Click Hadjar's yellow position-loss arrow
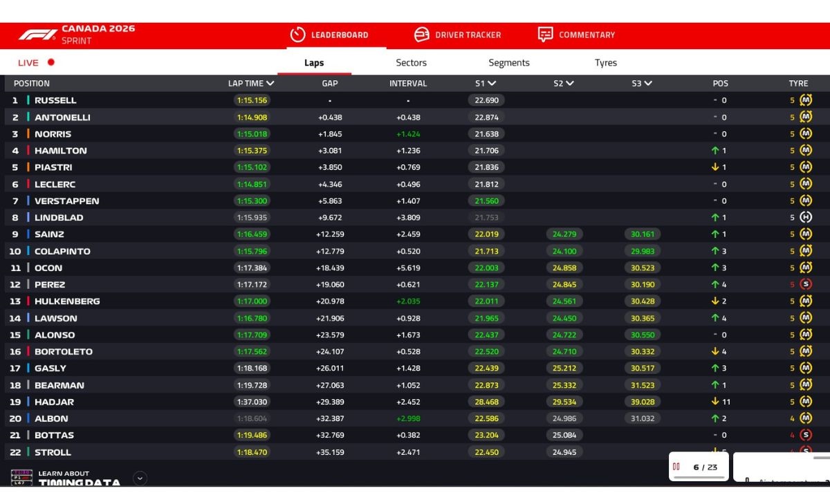This screenshot has height=504, width=830. tap(715, 402)
